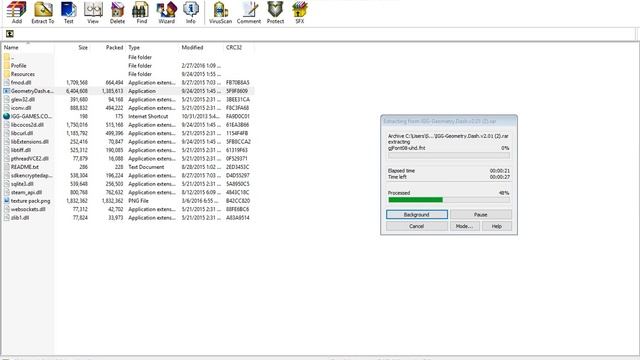Convert archive to SFX
Image resolution: width=640 pixels, height=360 pixels.
(x=300, y=13)
